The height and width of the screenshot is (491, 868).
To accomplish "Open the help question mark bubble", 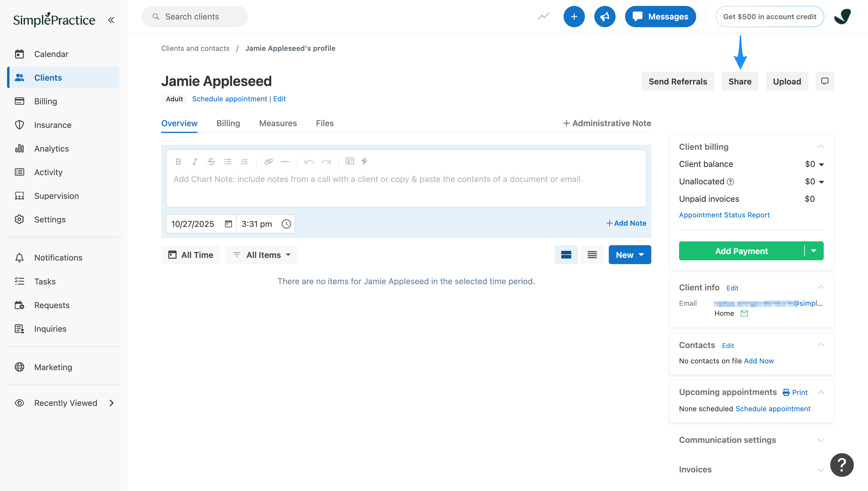I will 841,465.
